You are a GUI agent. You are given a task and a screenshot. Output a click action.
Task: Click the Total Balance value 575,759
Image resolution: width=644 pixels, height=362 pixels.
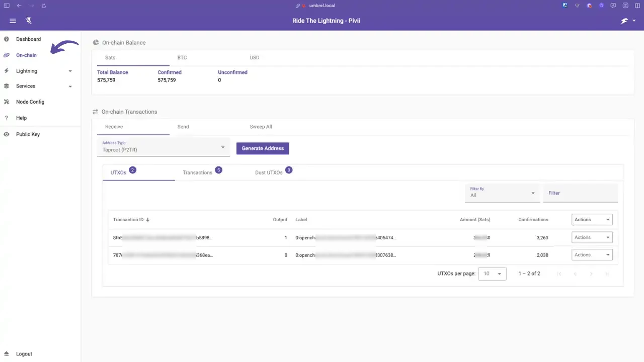106,80
